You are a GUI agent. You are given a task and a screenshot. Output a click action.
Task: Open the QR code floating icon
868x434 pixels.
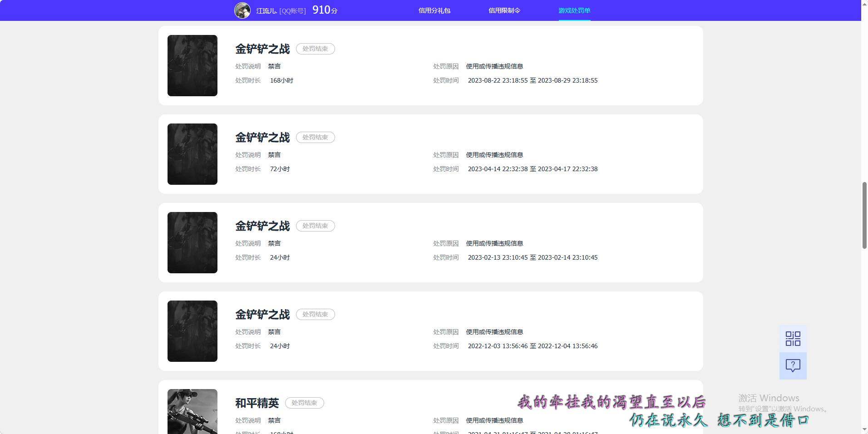tap(793, 339)
